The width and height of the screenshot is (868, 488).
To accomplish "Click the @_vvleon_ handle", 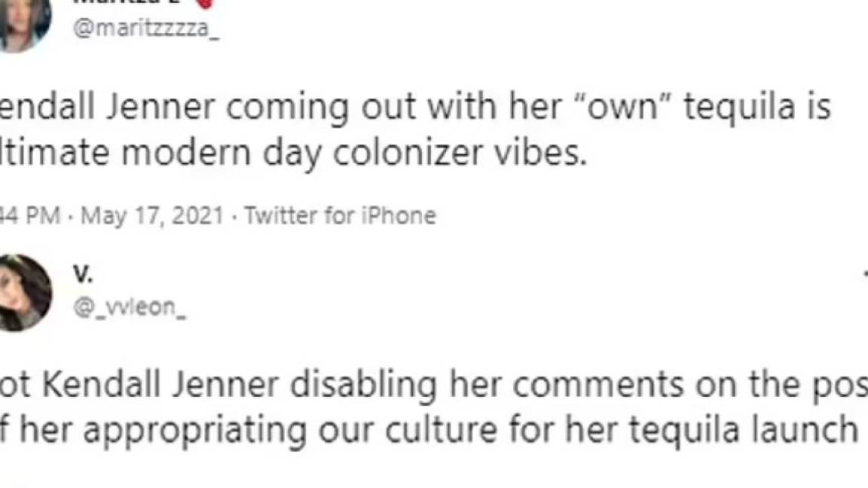I will pyautogui.click(x=129, y=307).
